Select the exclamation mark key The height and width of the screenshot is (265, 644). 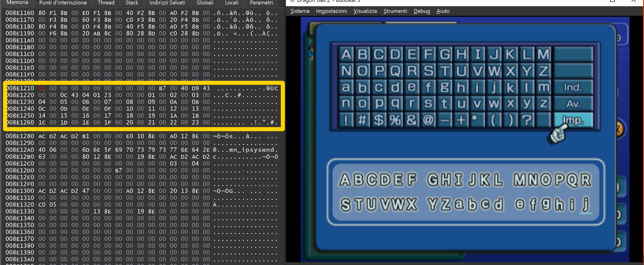point(346,120)
